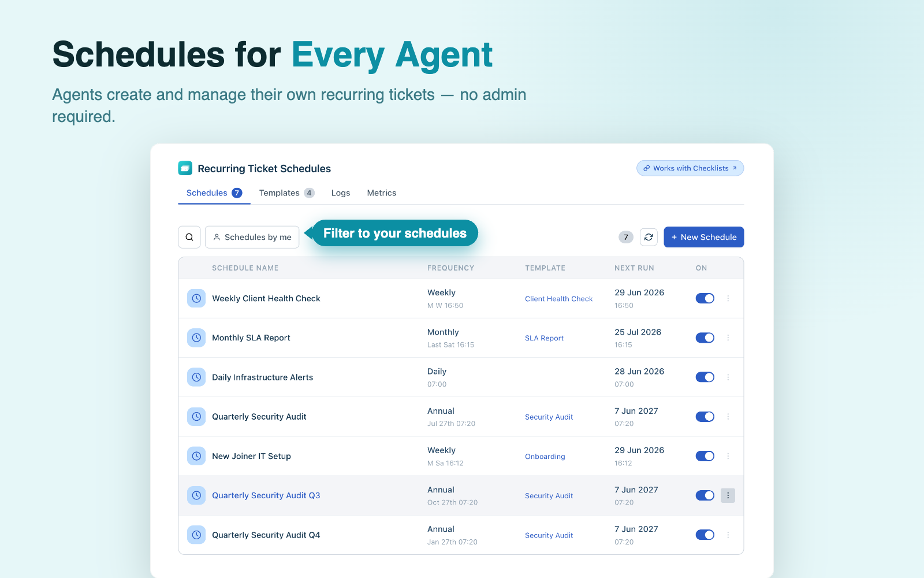The width and height of the screenshot is (924, 578).
Task: Open the Onboarding template link
Action: 545,457
